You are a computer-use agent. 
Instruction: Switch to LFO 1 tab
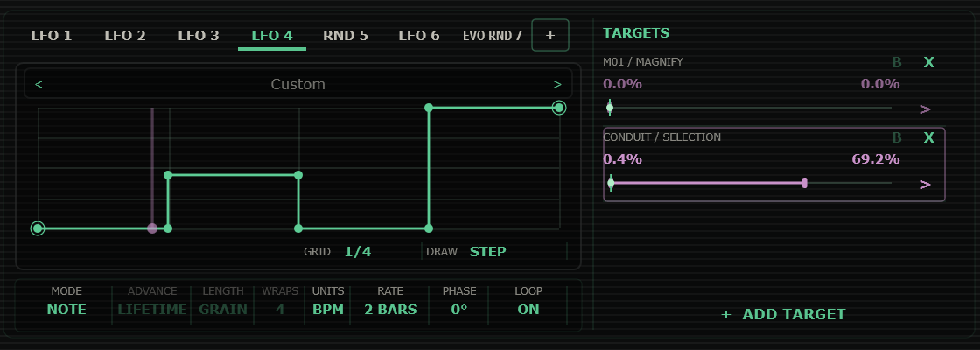[52, 36]
